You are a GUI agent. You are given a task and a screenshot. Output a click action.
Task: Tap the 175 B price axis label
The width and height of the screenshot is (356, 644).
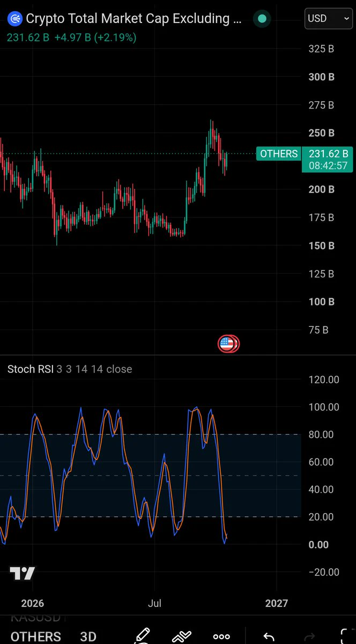click(x=321, y=217)
